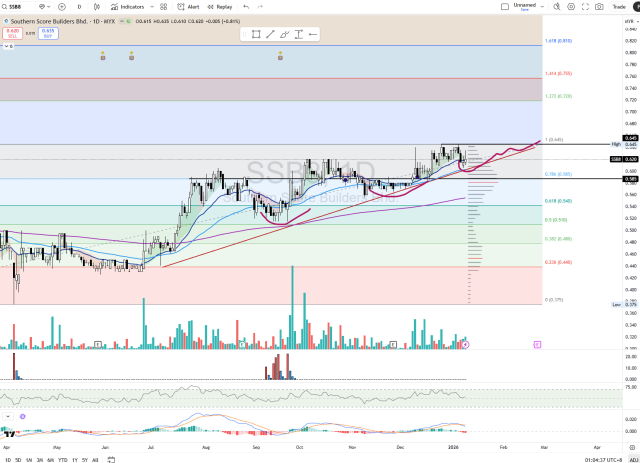Select the trend line tool in floating toolbar
The image size is (640, 463).
(270, 34)
